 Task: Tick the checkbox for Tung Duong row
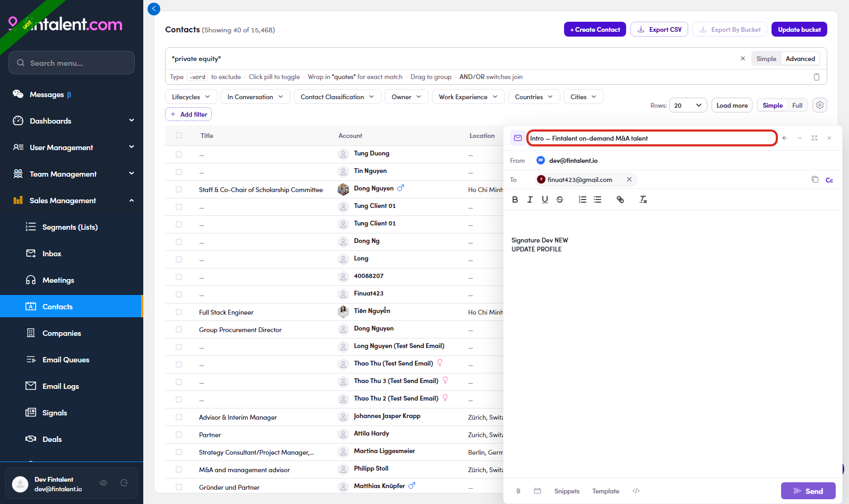pos(179,154)
